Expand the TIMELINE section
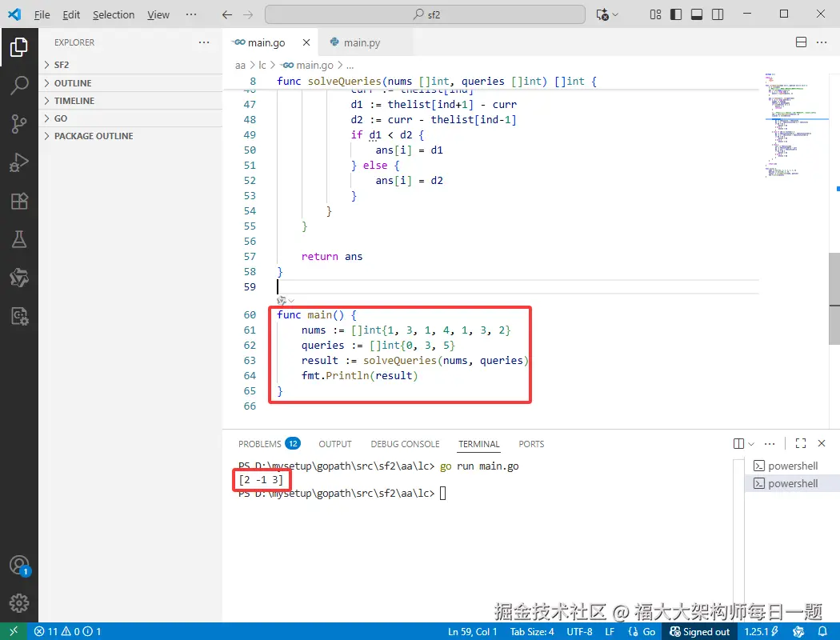This screenshot has height=640, width=840. tap(130, 101)
